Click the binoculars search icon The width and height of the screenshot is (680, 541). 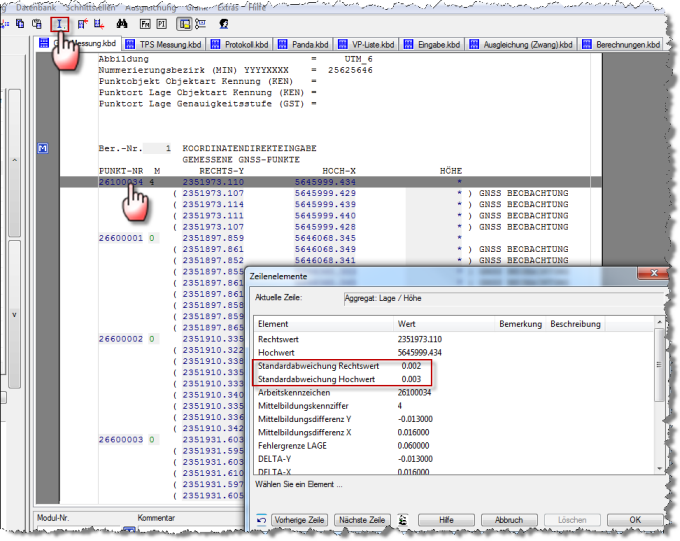[121, 23]
